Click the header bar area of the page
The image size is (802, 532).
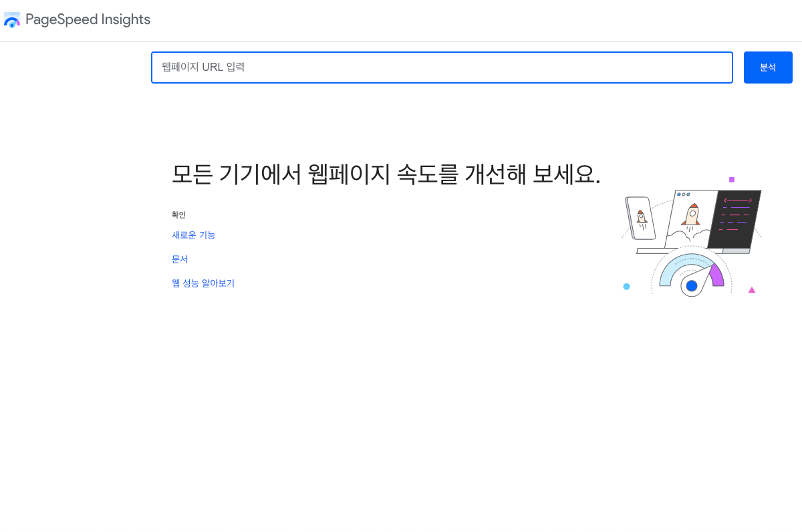tap(401, 20)
